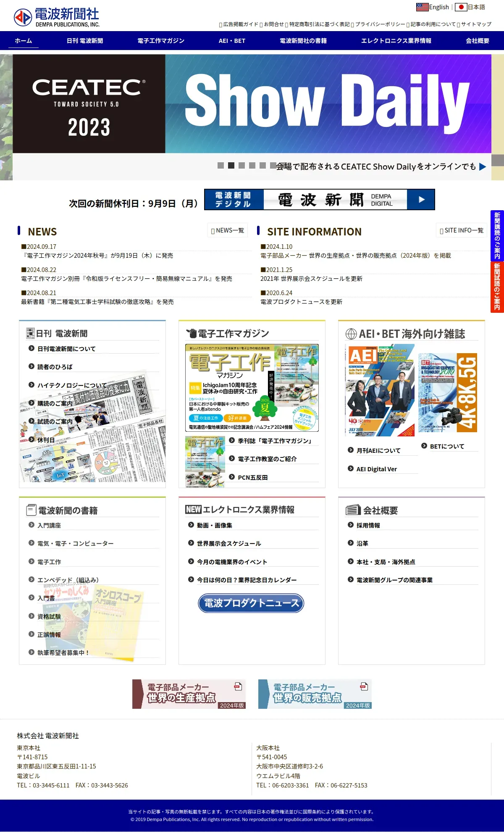Open 会社概要 in navigation bar
Image resolution: width=504 pixels, height=832 pixels.
tap(478, 41)
